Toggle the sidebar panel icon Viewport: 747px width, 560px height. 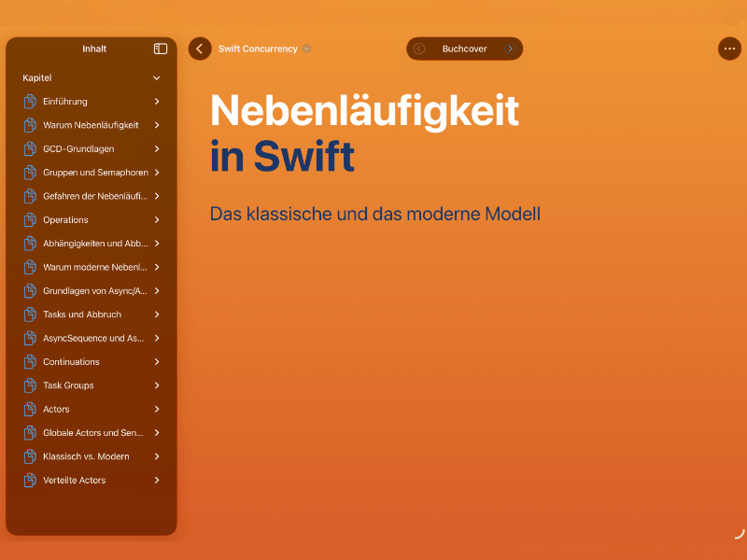click(x=161, y=49)
